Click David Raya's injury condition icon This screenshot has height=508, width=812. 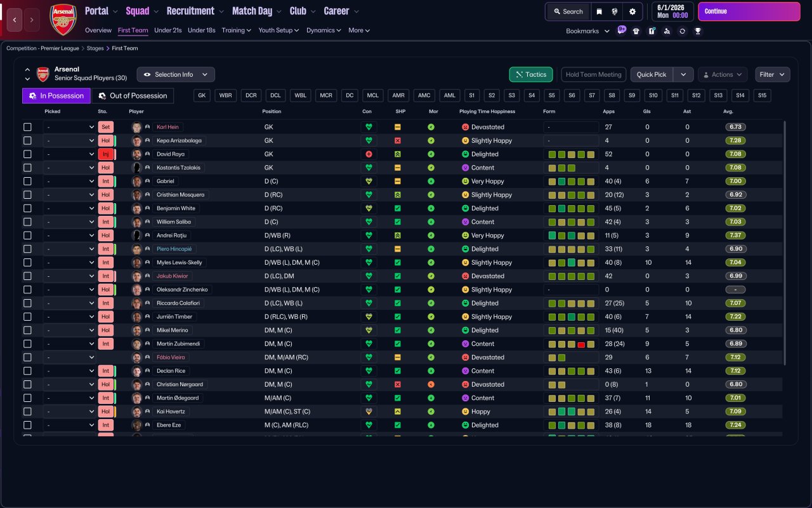[369, 154]
